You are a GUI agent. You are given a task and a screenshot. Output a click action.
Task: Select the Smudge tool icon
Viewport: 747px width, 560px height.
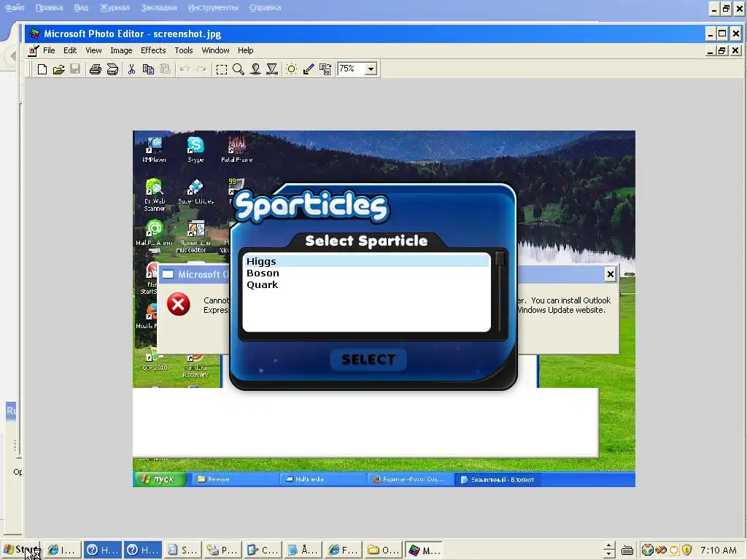point(255,69)
